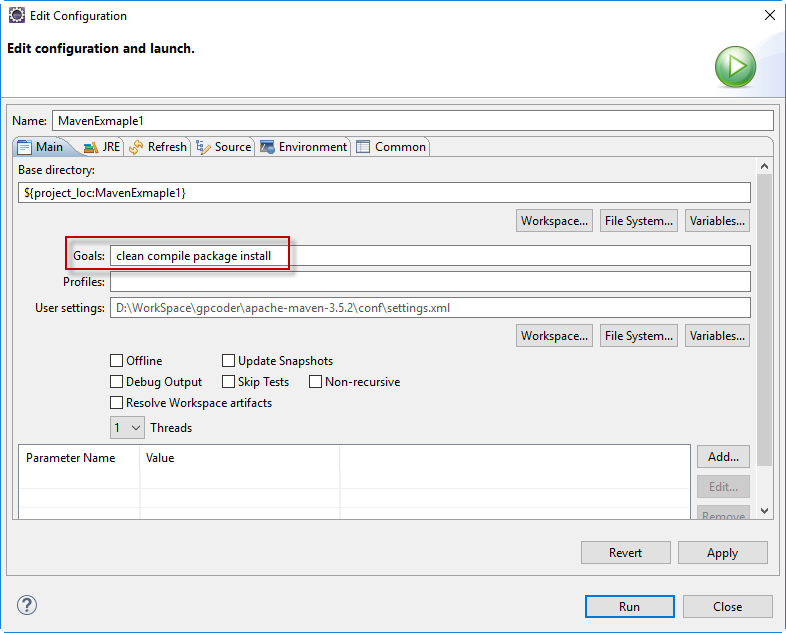Run the Maven configuration

pyautogui.click(x=630, y=606)
